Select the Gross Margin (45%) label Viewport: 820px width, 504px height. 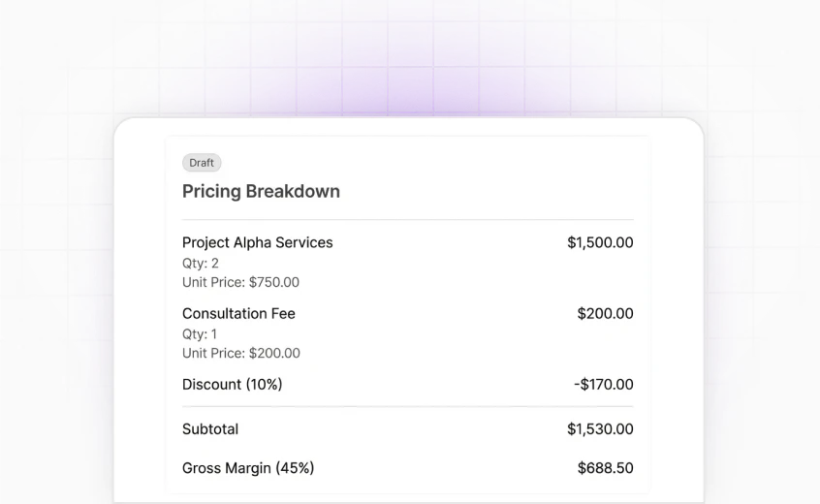pyautogui.click(x=248, y=469)
